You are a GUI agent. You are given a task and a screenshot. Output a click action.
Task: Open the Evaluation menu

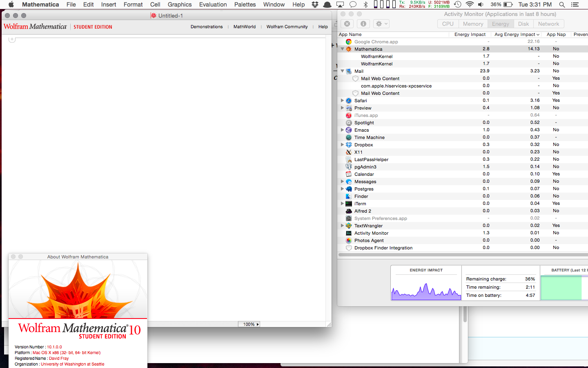(x=213, y=4)
